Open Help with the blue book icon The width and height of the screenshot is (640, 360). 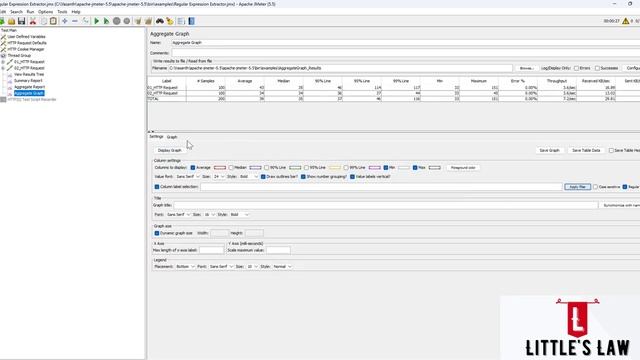pos(191,21)
